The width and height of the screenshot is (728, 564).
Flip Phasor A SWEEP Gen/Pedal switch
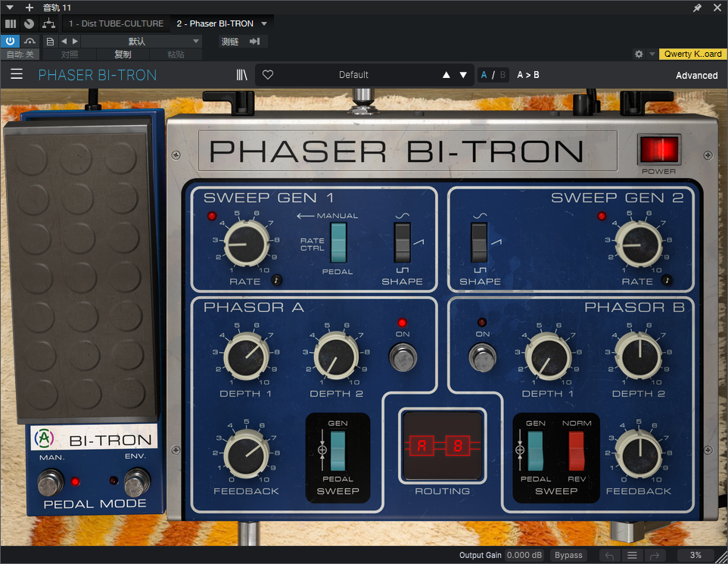[338, 450]
